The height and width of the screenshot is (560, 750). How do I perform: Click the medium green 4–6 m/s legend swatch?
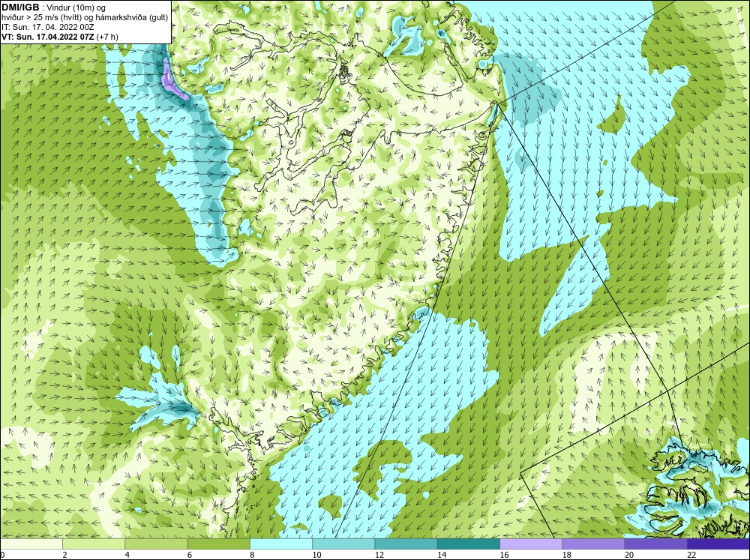coord(156,544)
